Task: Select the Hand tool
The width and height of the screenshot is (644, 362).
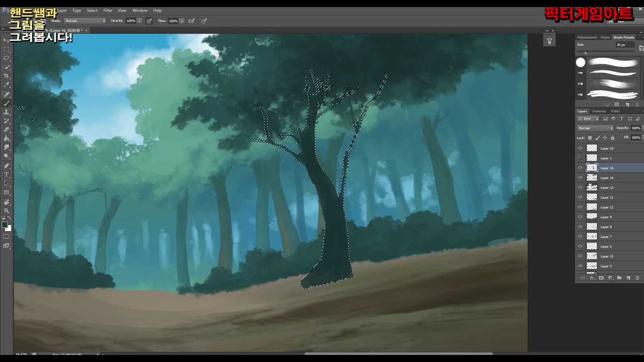Action: pos(7,202)
